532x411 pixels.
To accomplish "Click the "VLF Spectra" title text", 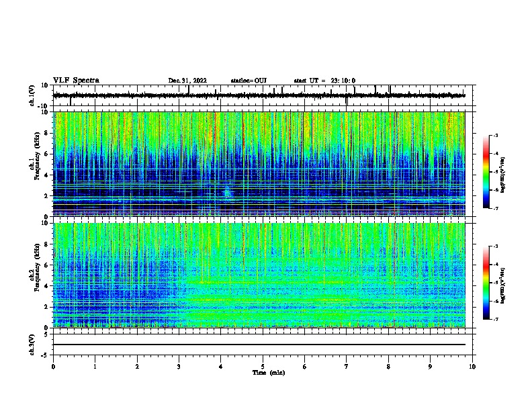I will 76,81.
